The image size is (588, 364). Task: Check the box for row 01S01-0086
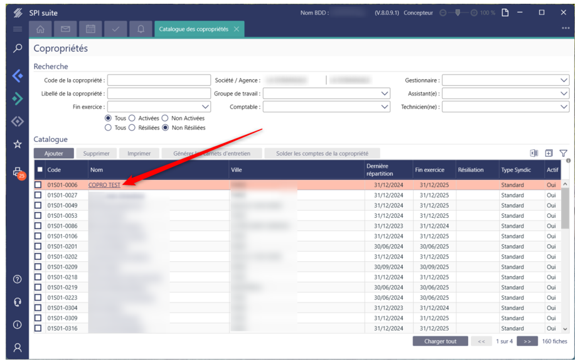tap(38, 226)
